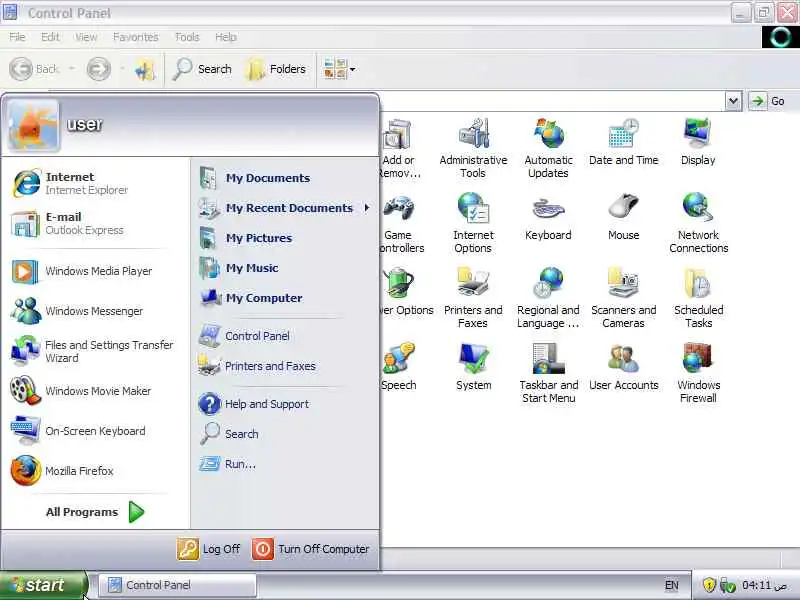Open the View menu
The width and height of the screenshot is (800, 600).
tap(86, 37)
